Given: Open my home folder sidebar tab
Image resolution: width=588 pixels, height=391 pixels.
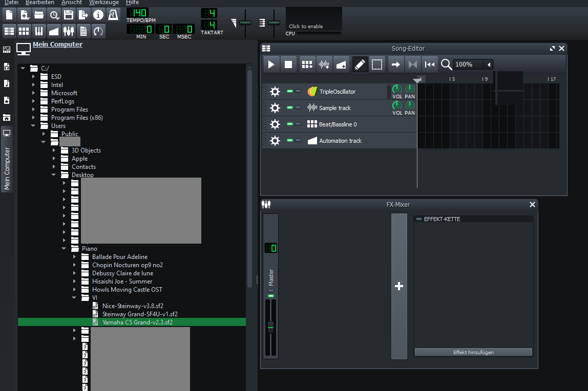Looking at the screenshot, I should pyautogui.click(x=7, y=118).
